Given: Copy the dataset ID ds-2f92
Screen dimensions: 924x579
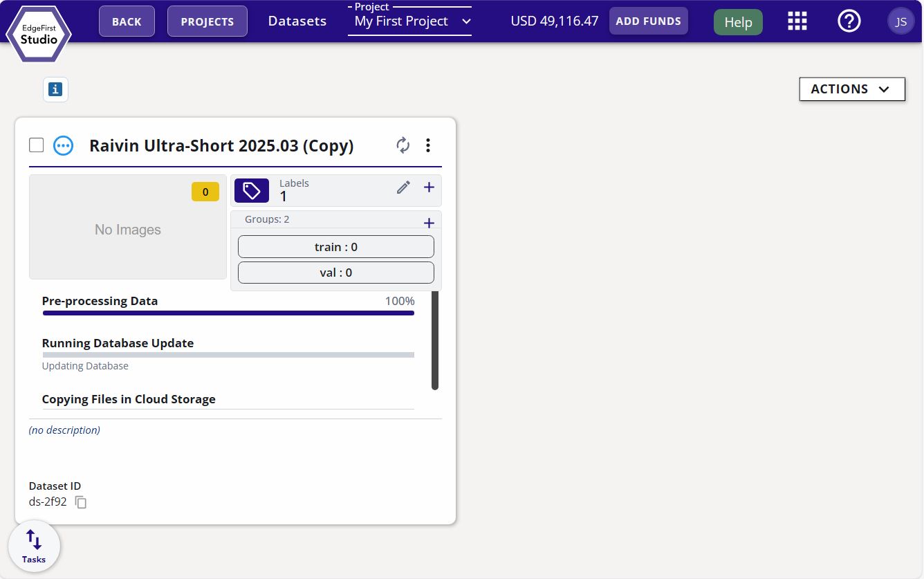Looking at the screenshot, I should point(81,502).
